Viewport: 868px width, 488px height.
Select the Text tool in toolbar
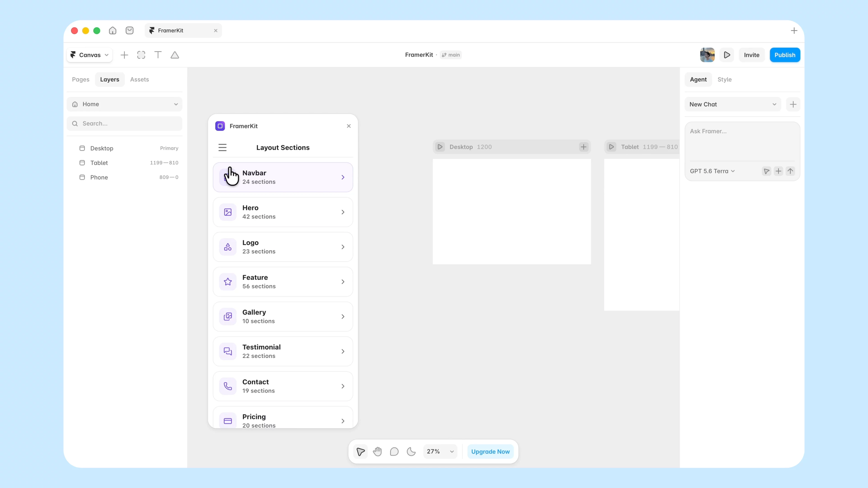click(x=158, y=55)
